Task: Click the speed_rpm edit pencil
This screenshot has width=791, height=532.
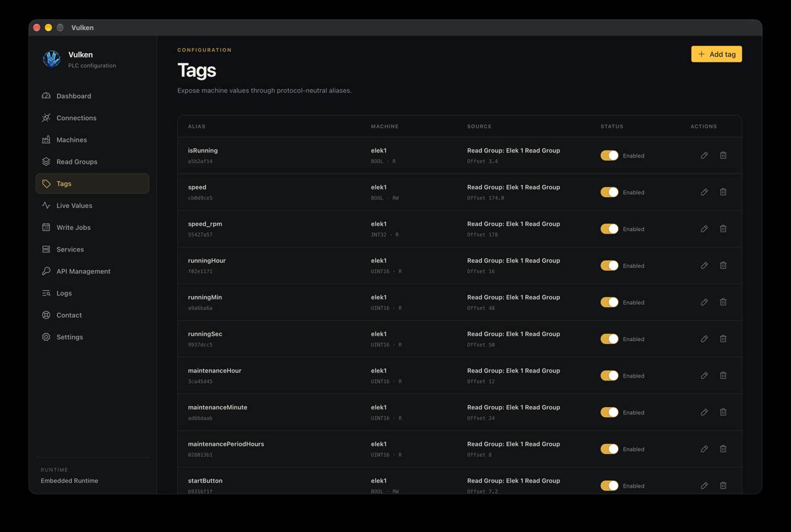Action: 704,229
